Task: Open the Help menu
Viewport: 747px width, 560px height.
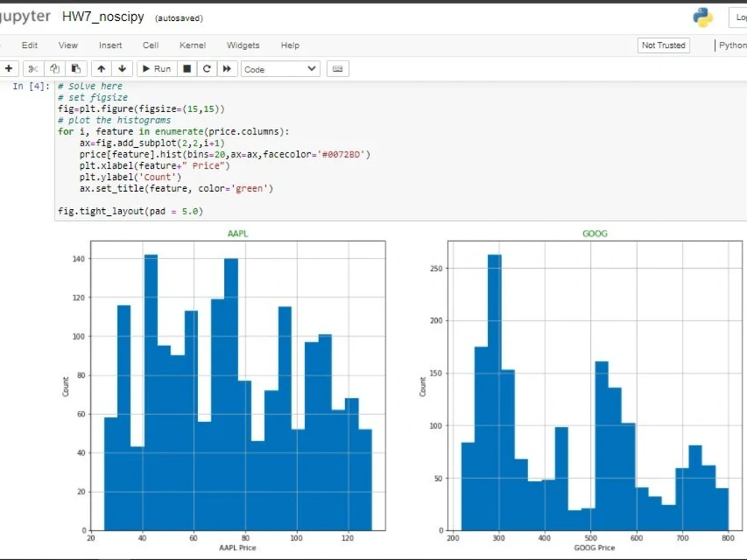Action: pyautogui.click(x=290, y=46)
